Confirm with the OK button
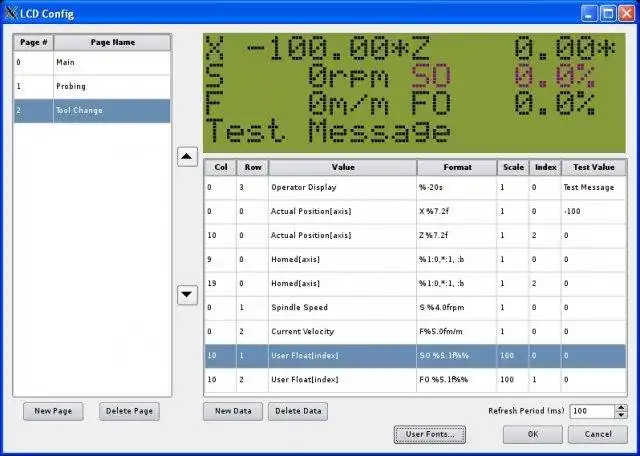 click(533, 434)
